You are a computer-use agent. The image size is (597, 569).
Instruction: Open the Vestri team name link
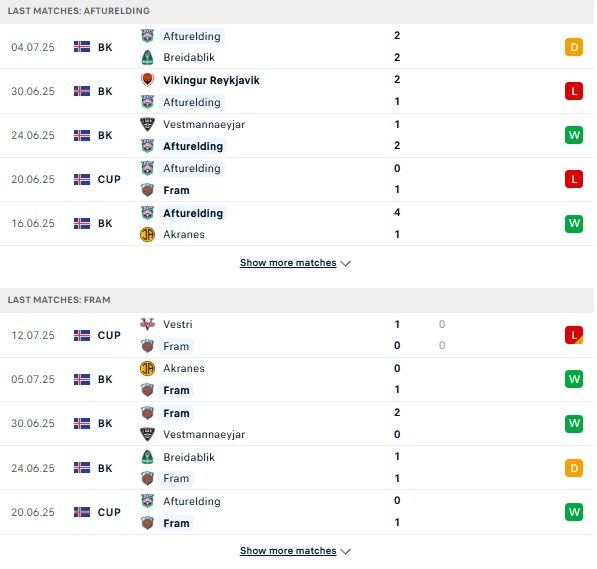(x=178, y=324)
